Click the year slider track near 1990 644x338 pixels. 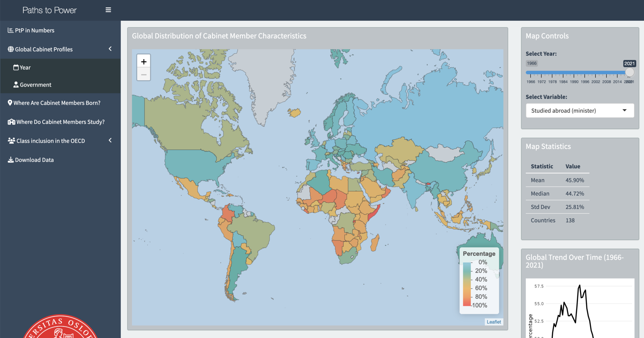pos(574,73)
